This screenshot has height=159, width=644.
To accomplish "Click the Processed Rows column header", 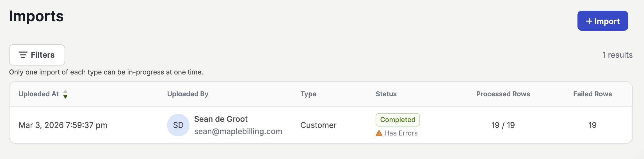I will pyautogui.click(x=503, y=94).
